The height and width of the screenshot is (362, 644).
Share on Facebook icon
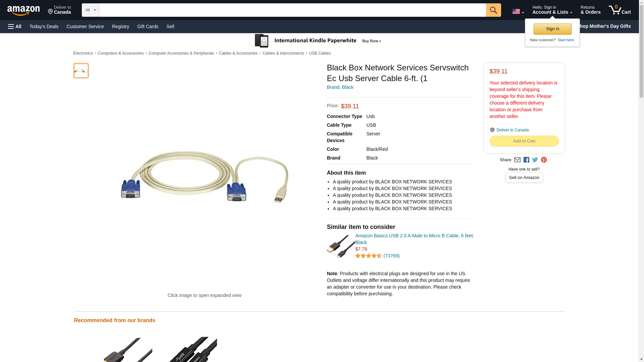(x=526, y=160)
